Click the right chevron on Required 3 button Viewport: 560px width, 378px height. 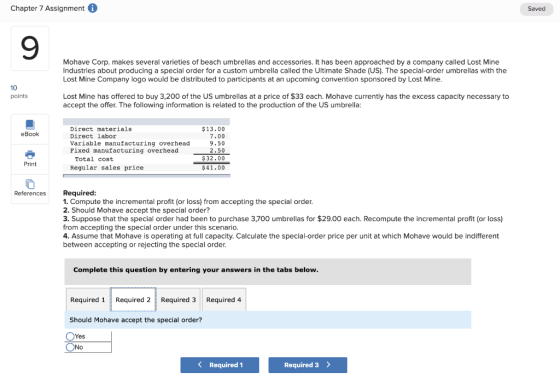(329, 364)
